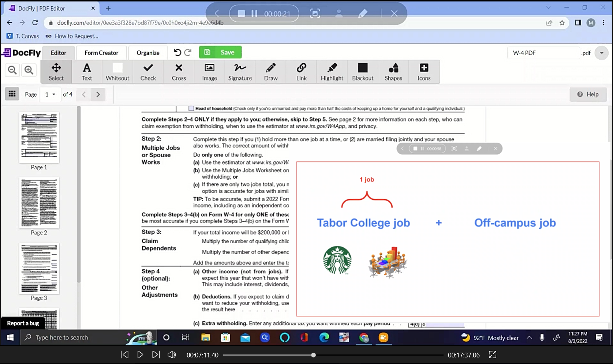Viewport: 613px width, 364px height.
Task: Click the DocFly logo
Action: pos(21,53)
